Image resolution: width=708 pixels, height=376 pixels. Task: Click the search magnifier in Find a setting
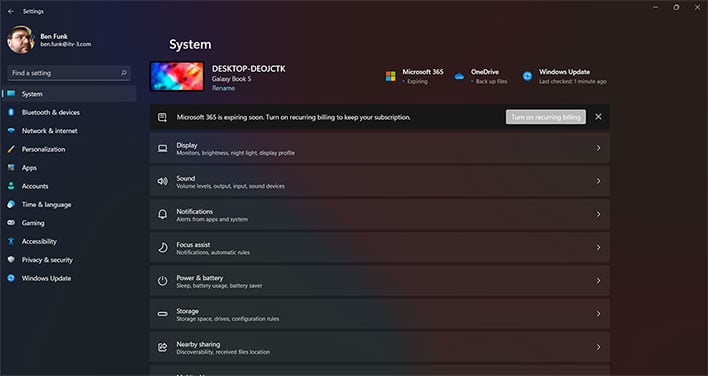pos(124,73)
